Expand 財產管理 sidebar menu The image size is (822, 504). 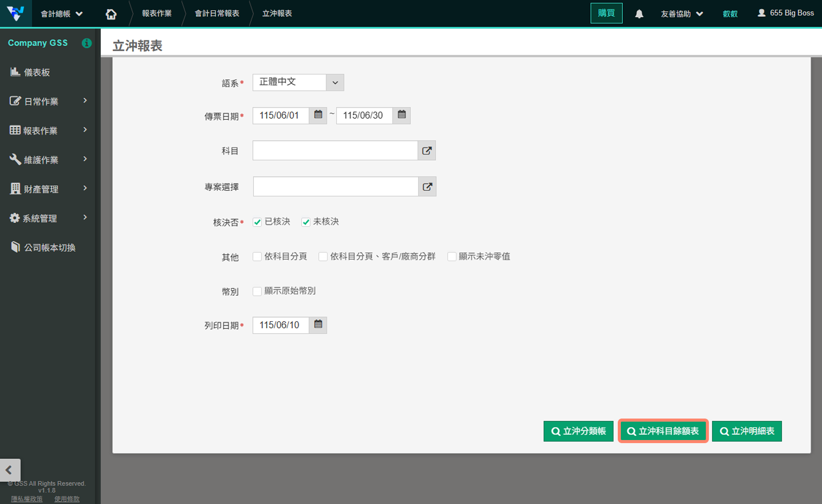47,189
